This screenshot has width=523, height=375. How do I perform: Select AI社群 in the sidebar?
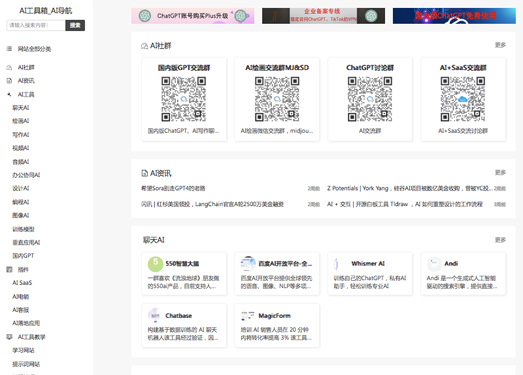(26, 67)
